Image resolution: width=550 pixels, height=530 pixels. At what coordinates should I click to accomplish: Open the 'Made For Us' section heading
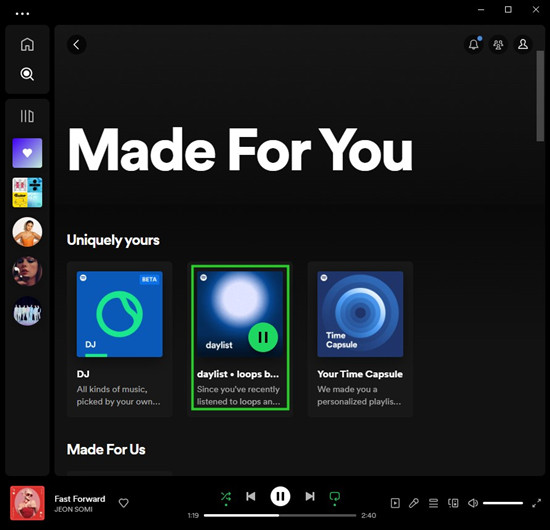106,449
